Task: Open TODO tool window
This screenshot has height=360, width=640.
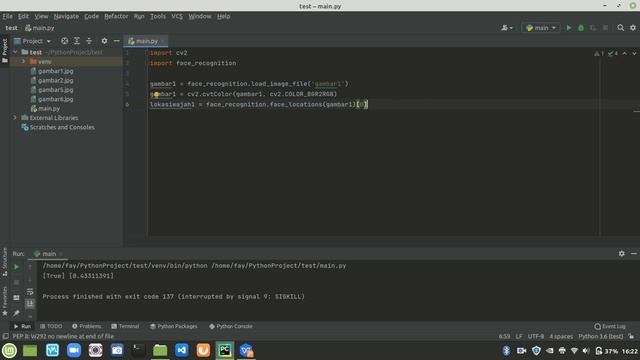Action: point(51,326)
